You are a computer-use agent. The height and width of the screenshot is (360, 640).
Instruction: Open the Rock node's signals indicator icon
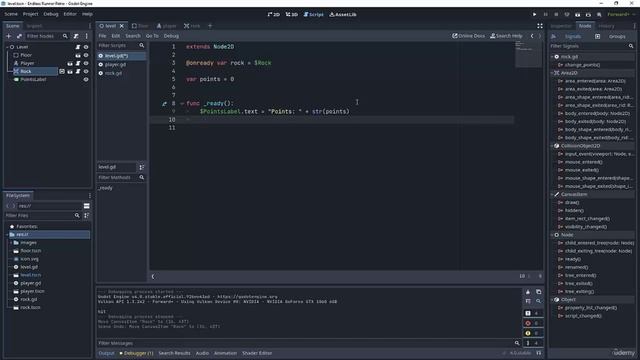(62, 71)
